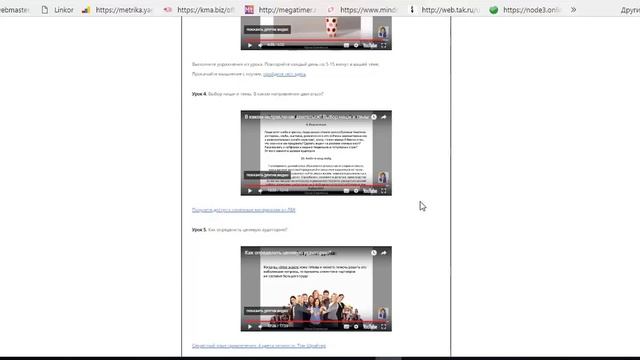
Task: Open Урок 4 video on YouTube via logo
Action: pyautogui.click(x=370, y=191)
